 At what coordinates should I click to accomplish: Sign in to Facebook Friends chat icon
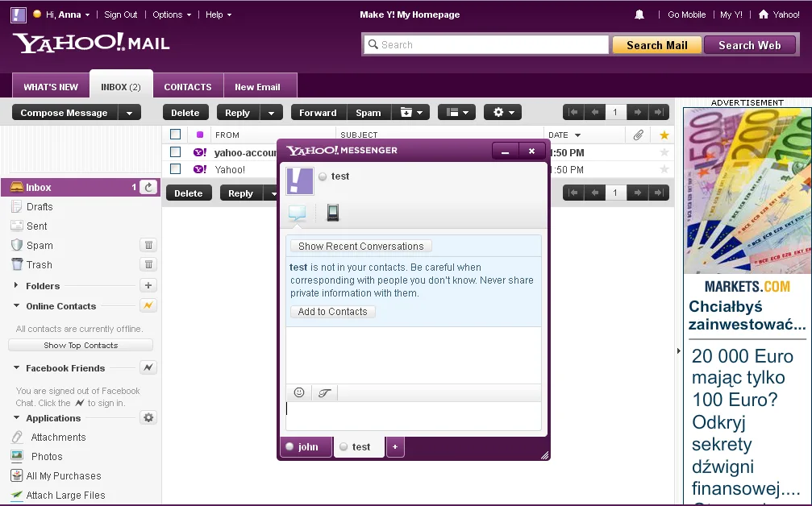148,368
